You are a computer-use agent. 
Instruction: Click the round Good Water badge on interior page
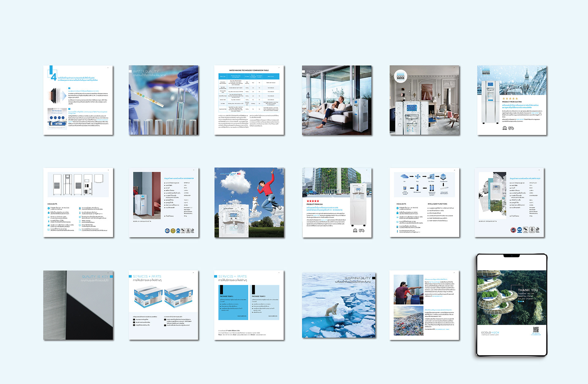(400, 77)
